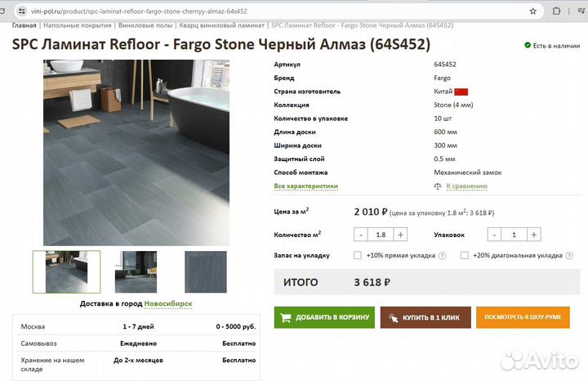Click the Упаковок quantity input field
Screen dimensions: 588x381
pyautogui.click(x=514, y=235)
